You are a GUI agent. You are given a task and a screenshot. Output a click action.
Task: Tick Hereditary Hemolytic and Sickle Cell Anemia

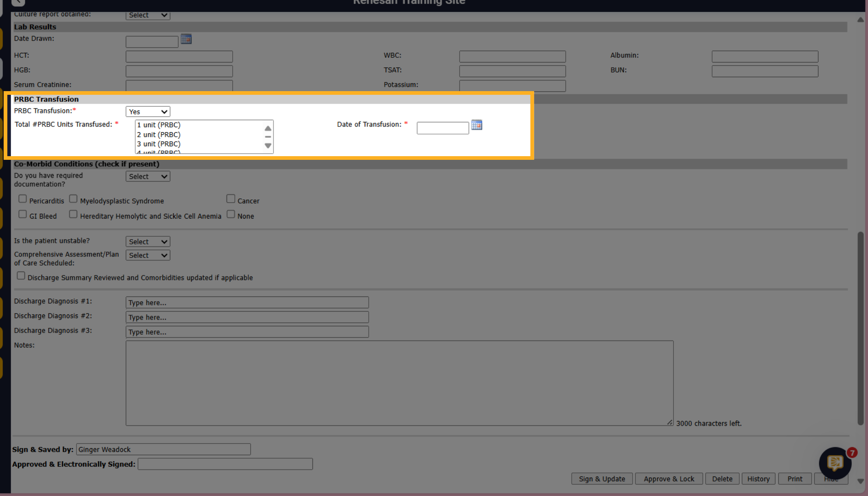pos(73,214)
